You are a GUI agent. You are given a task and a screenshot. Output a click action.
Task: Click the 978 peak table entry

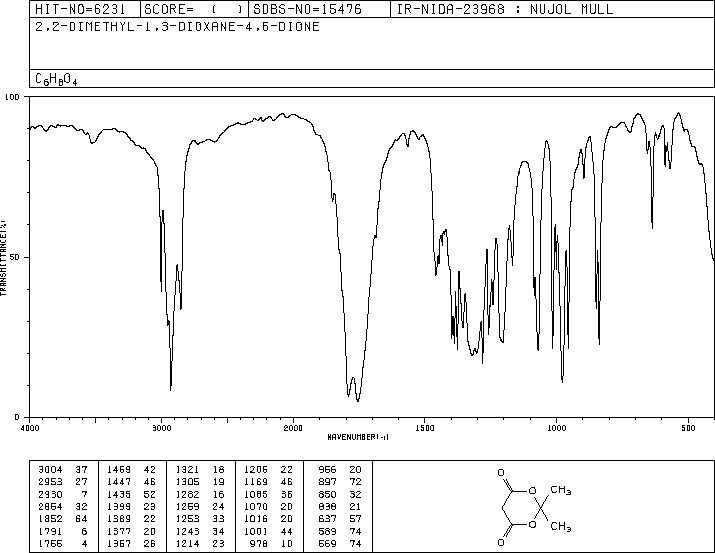click(271, 543)
